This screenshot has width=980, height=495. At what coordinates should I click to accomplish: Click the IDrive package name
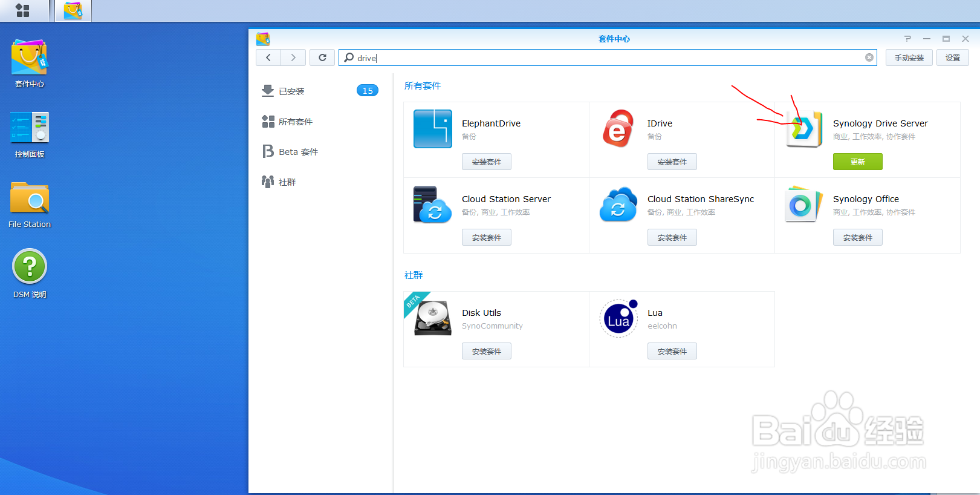pos(660,123)
